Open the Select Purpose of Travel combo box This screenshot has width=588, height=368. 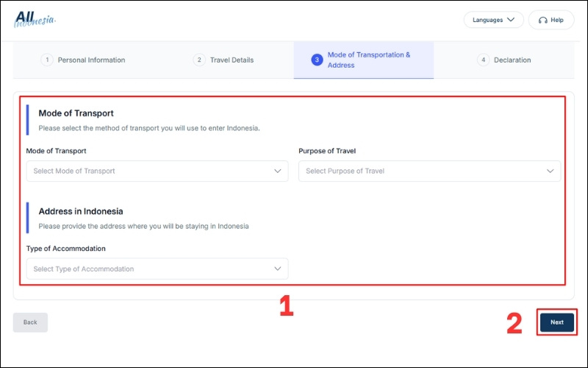(x=429, y=171)
